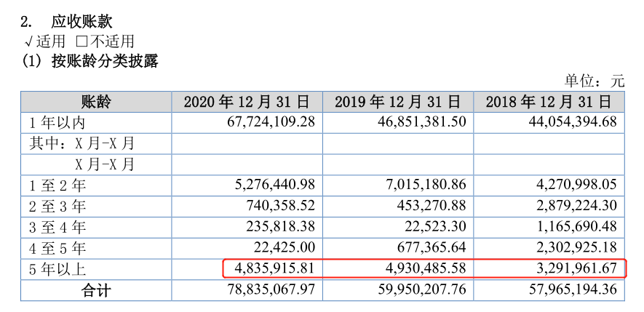Click the value 22,425.00
The image size is (644, 312).
[x=285, y=247]
